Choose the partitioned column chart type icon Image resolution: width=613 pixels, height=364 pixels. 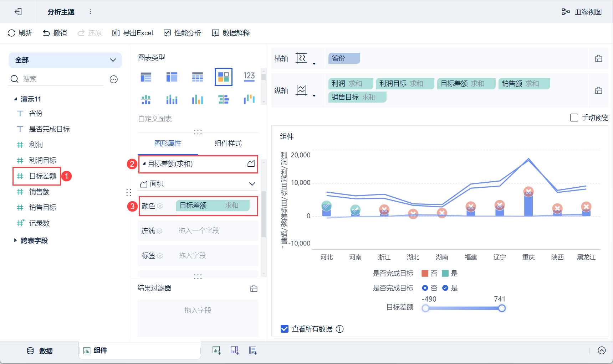(x=146, y=99)
